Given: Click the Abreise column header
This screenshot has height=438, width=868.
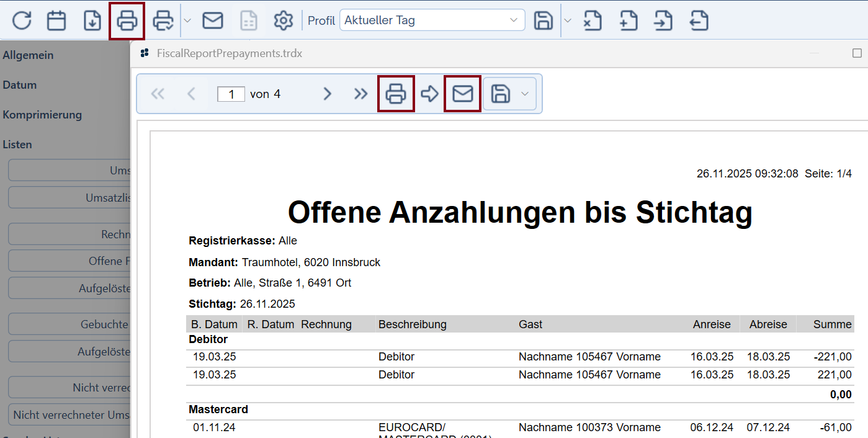Looking at the screenshot, I should (x=768, y=324).
